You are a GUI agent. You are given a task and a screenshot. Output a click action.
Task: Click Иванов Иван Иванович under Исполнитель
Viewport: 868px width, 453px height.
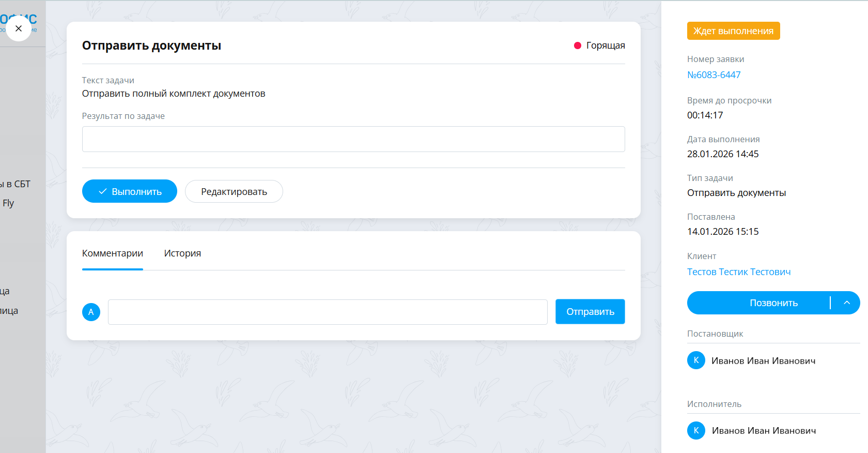point(764,431)
